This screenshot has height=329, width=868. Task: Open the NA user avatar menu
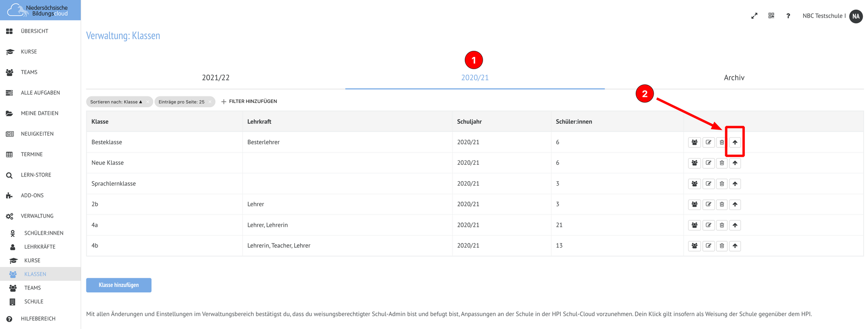click(855, 16)
